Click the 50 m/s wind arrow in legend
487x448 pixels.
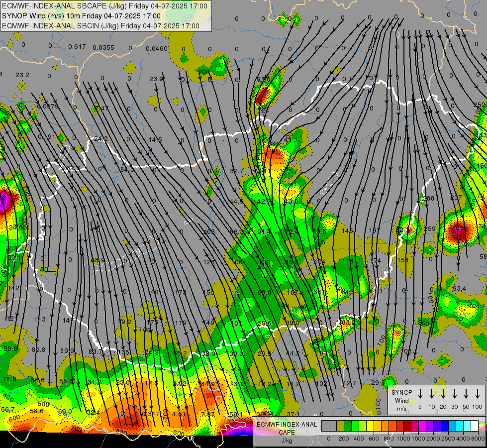click(466, 393)
